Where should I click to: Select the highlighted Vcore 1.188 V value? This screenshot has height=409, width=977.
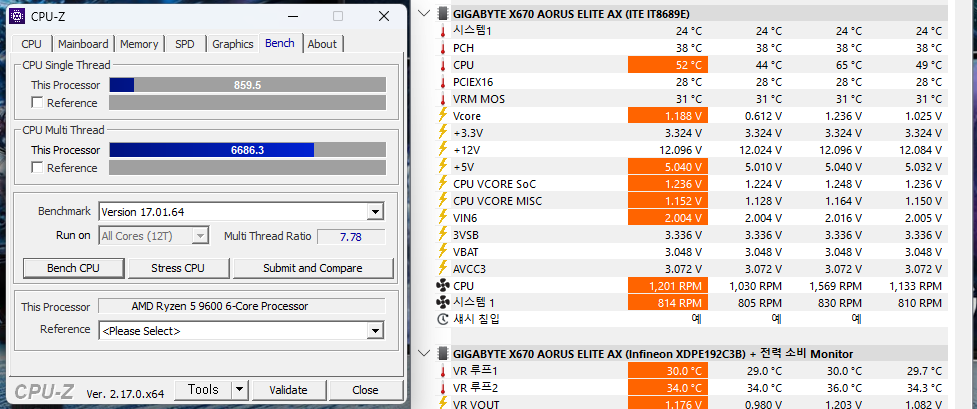[668, 115]
